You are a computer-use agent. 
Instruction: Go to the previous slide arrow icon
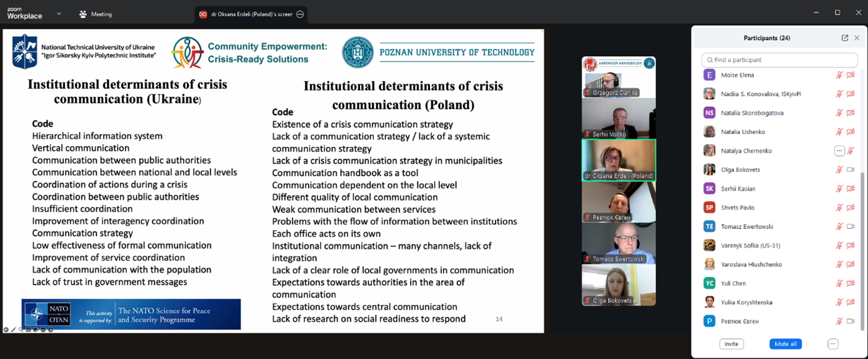pos(6,330)
